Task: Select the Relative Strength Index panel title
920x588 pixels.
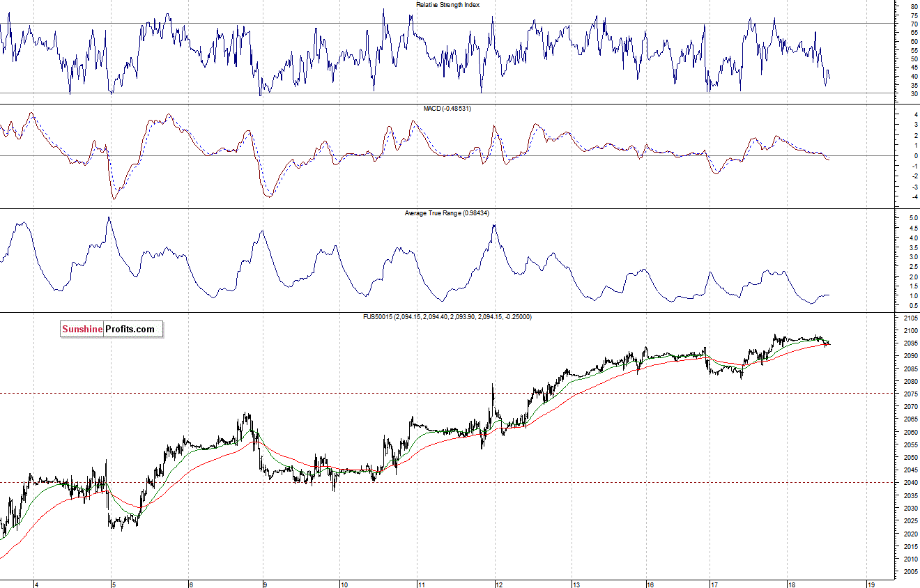Action: (x=448, y=4)
